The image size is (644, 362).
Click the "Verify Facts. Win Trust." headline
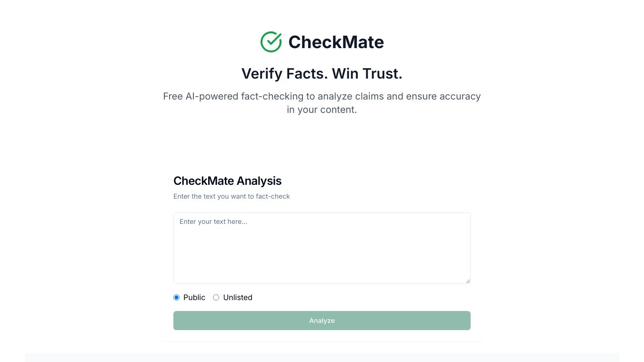(x=322, y=74)
